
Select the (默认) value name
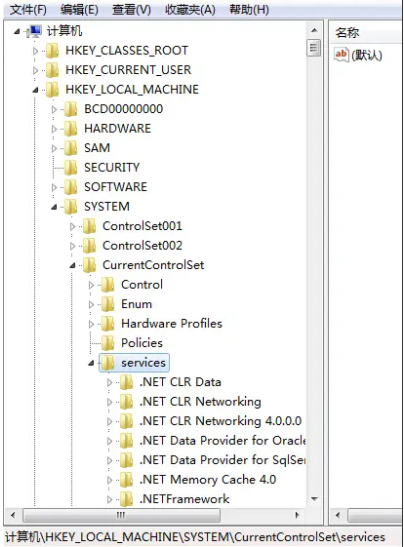pos(367,56)
